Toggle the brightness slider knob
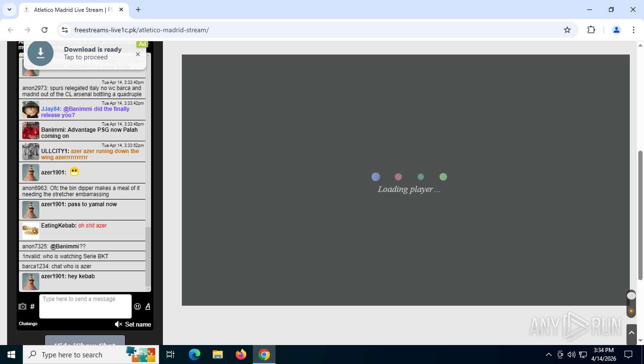Image resolution: width=644 pixels, height=364 pixels. pos(631,296)
